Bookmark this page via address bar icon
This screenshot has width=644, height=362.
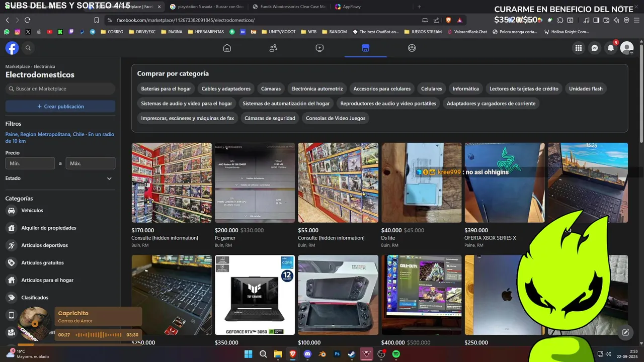pyautogui.click(x=97, y=20)
